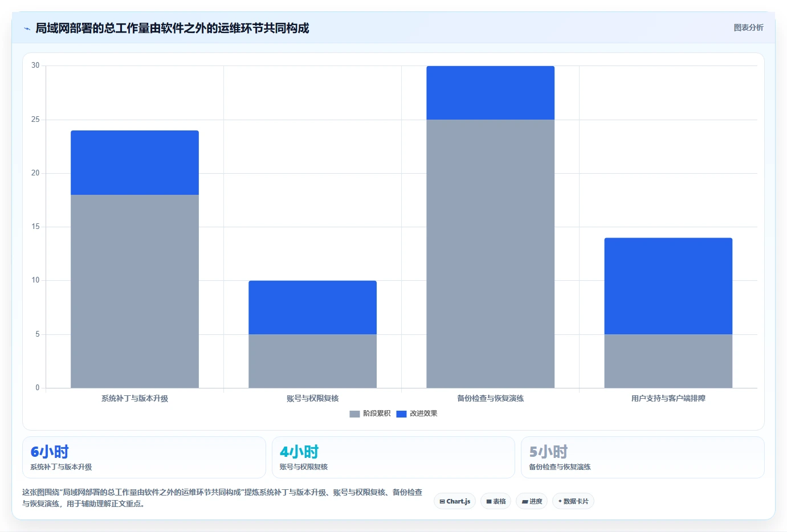Click the chart icon beside the title

coord(27,28)
